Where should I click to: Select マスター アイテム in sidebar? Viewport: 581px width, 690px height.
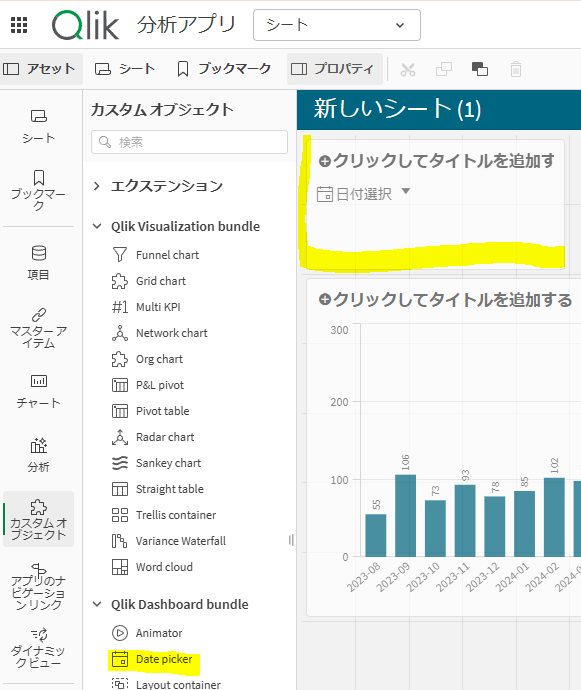38,328
